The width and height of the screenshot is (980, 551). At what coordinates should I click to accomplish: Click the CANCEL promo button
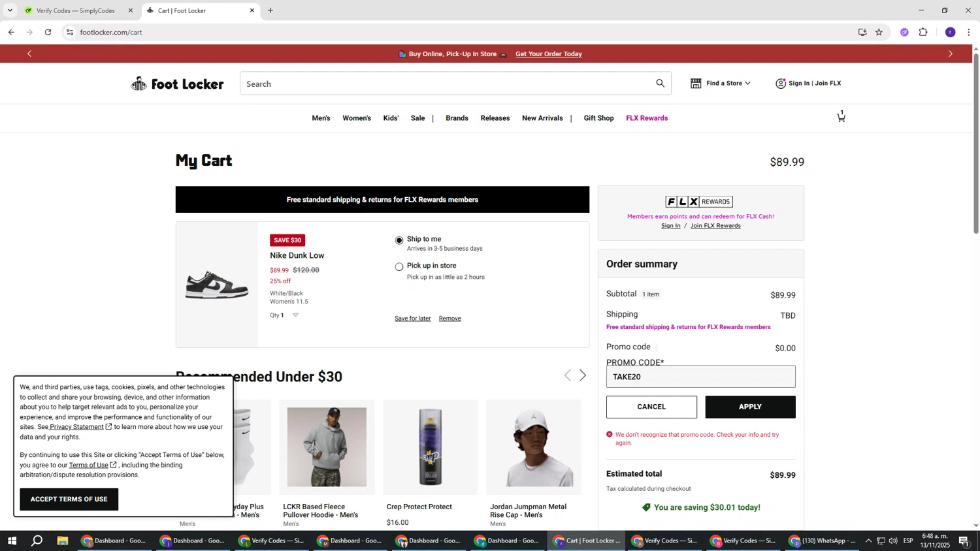(x=651, y=407)
